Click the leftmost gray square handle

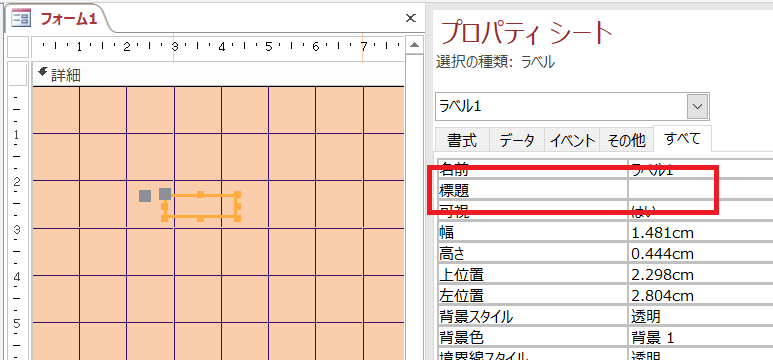(145, 196)
